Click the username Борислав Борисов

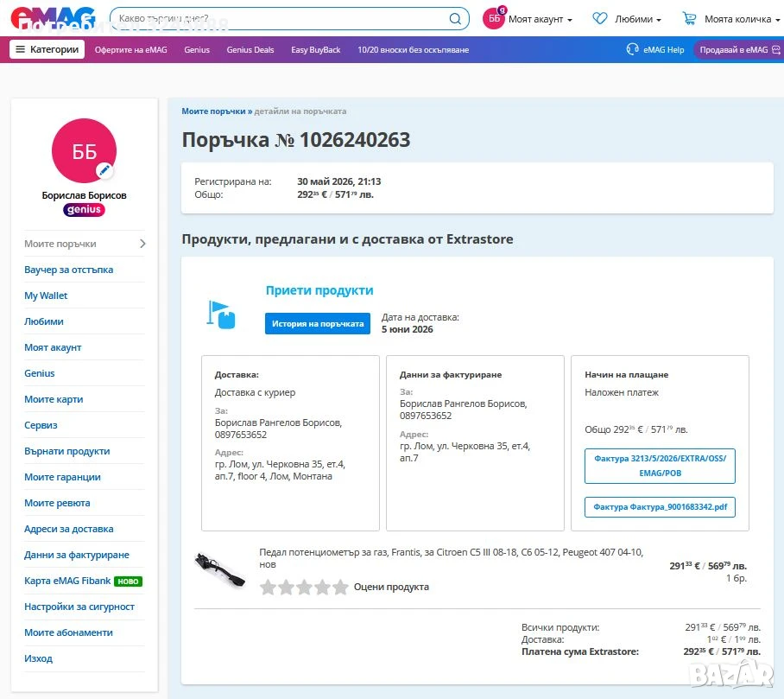pos(84,195)
